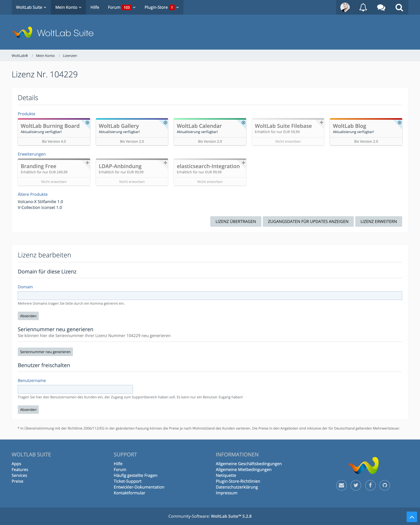The height and width of the screenshot is (525, 420).
Task: Focus the Domain input field
Action: click(210, 296)
